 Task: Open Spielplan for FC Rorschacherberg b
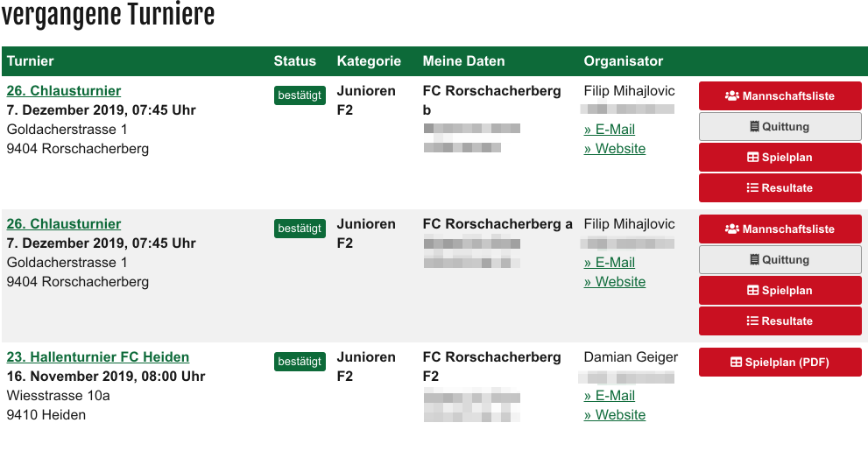(x=780, y=158)
